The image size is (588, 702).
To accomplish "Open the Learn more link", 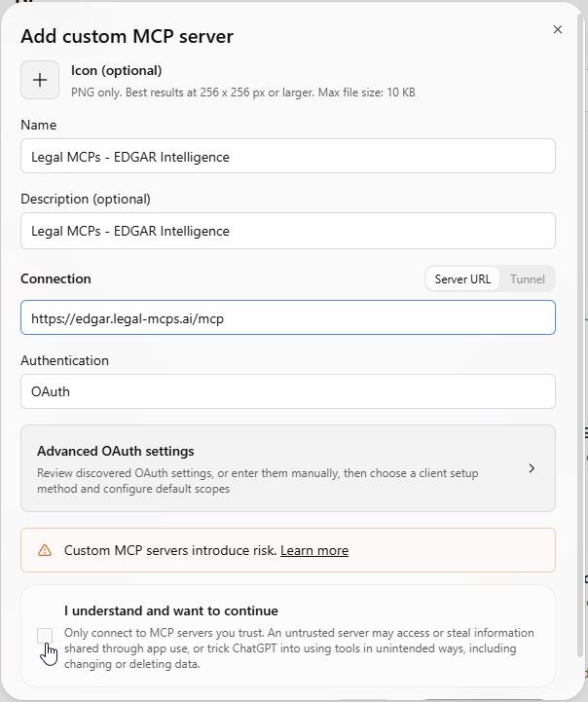I will coord(314,550).
